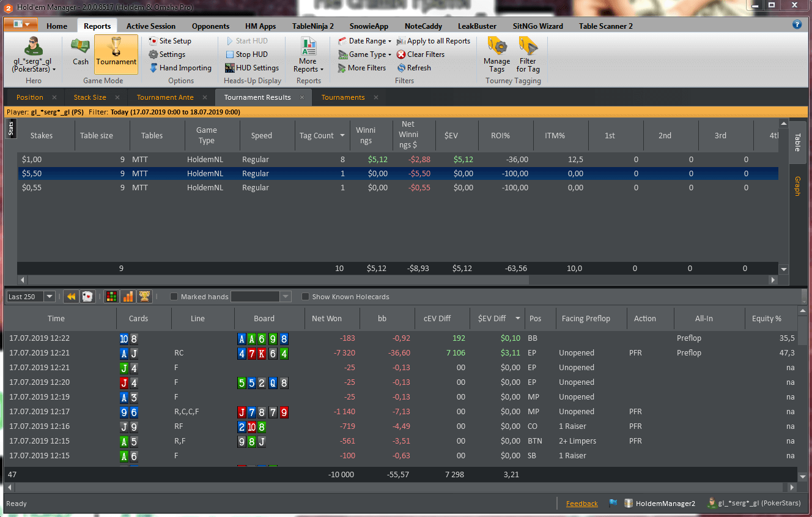This screenshot has height=517, width=812.
Task: Click Filter for Tag
Action: coord(528,55)
